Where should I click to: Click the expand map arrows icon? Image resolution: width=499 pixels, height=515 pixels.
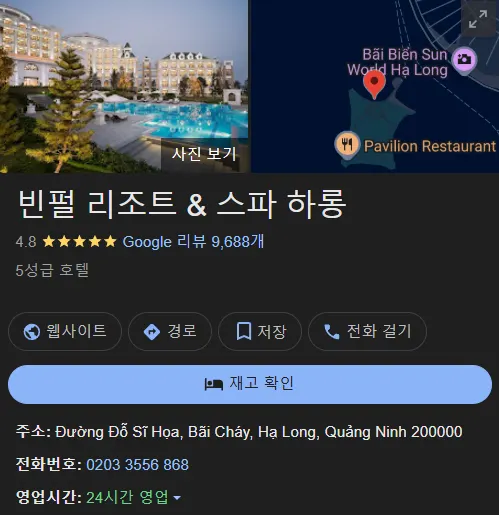coord(478,19)
